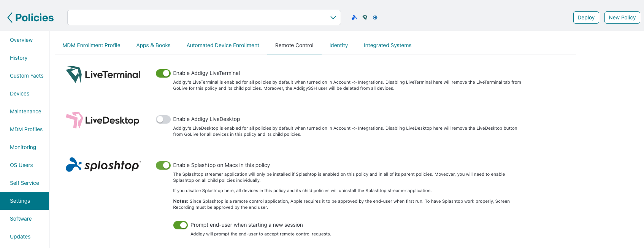Switch to Integrated Systems tab

[x=387, y=45]
